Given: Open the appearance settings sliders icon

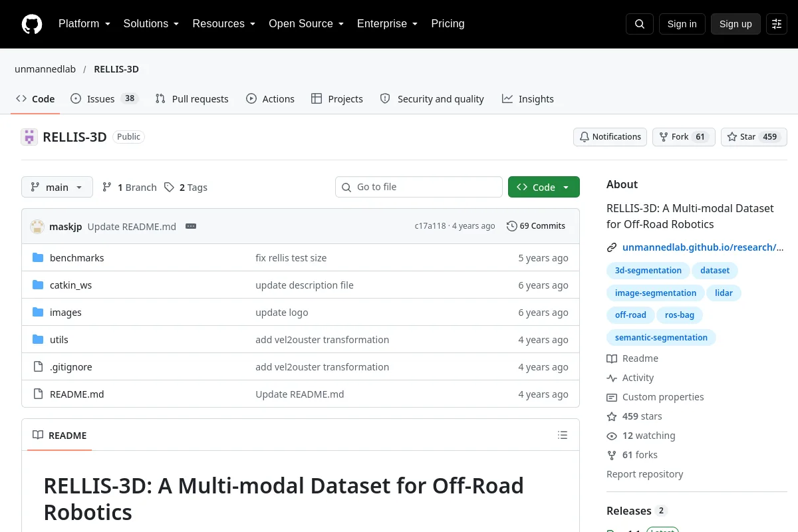Looking at the screenshot, I should click(x=777, y=24).
